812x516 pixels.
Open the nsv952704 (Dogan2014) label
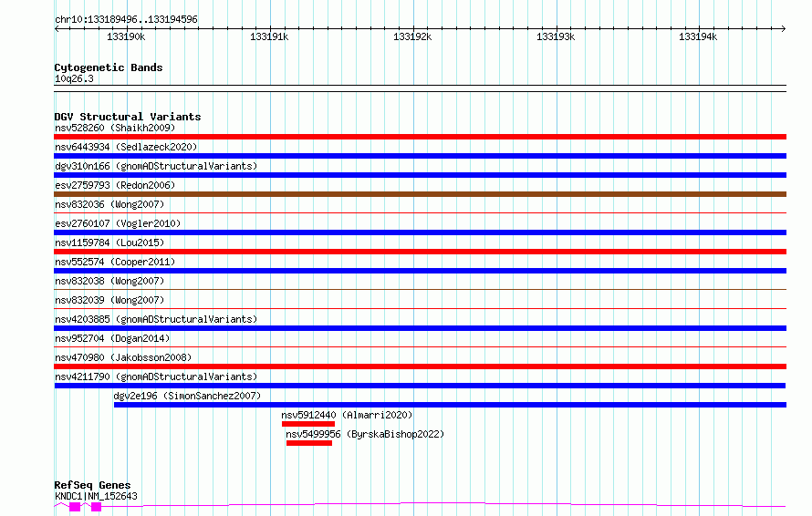pyautogui.click(x=112, y=338)
